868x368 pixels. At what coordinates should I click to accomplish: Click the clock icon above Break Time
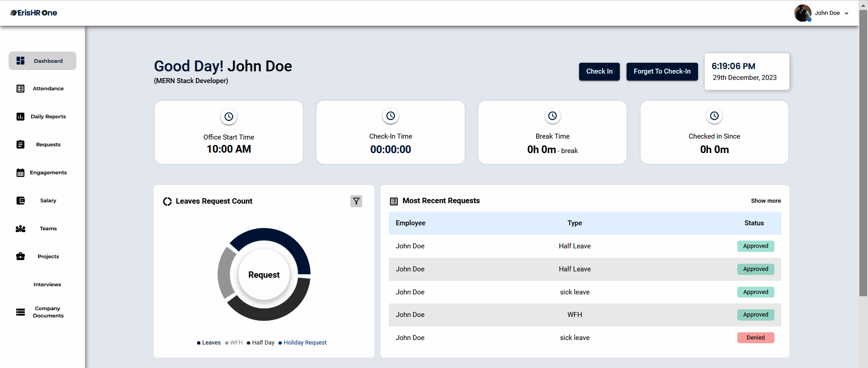pos(552,116)
